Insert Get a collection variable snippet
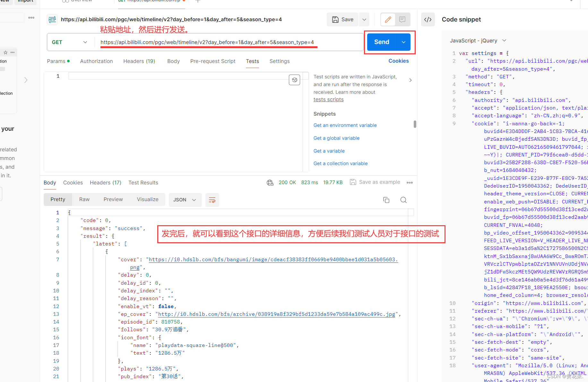The image size is (588, 382). [341, 164]
